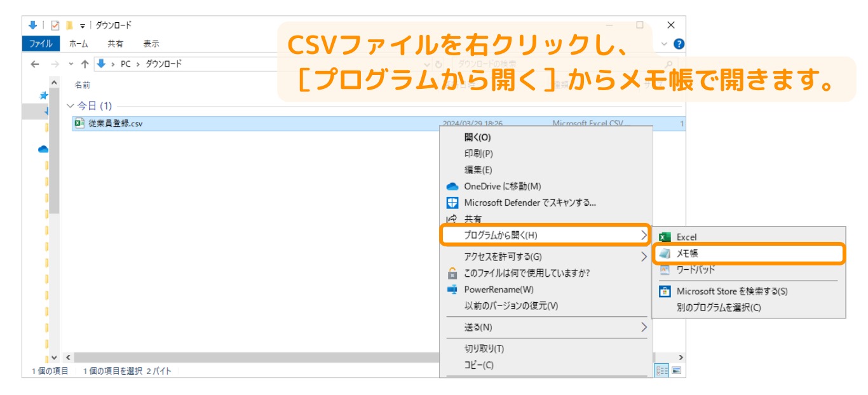The height and width of the screenshot is (395, 868).
Task: Click the ワードパッド icon in the submenu
Action: coord(665,269)
